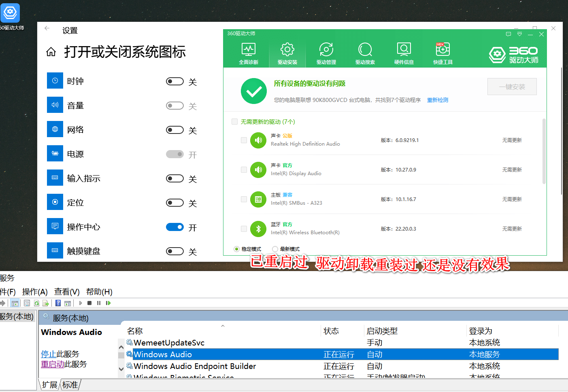Turn off the 操作中心 action center toggle
Viewport: 568px width, 392px height.
[x=175, y=227]
